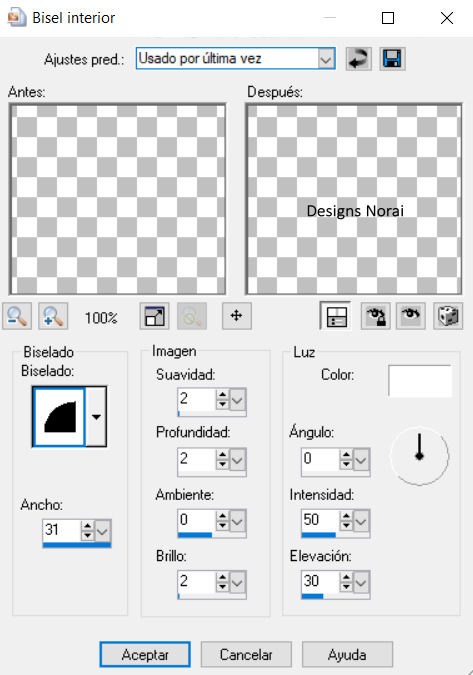The image size is (473, 675).
Task: Open the Ajustes pred. presets dropdown
Action: (x=326, y=59)
